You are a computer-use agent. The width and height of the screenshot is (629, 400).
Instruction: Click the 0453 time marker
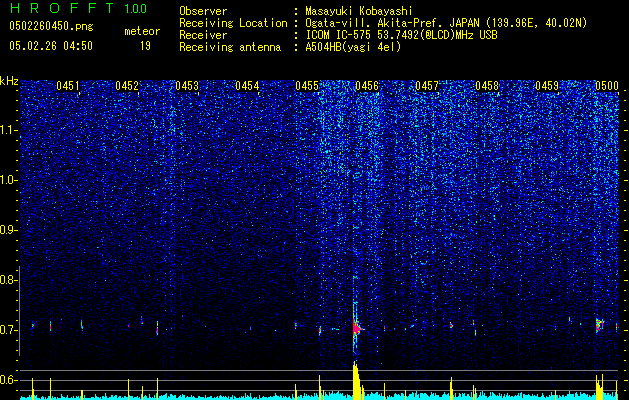click(x=187, y=86)
